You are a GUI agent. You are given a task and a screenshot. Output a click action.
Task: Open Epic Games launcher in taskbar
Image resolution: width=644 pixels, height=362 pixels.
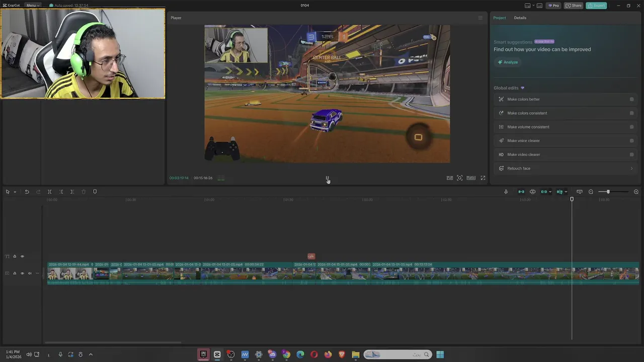(x=203, y=354)
